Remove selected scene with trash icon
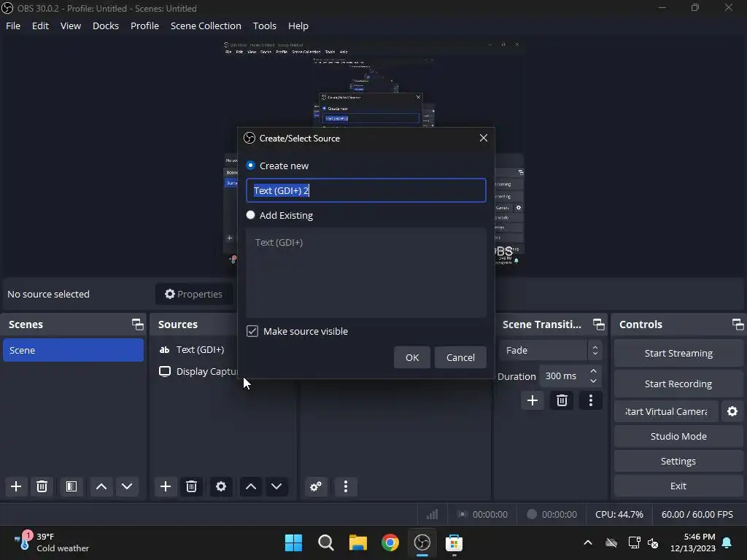The image size is (747, 560). pyautogui.click(x=42, y=486)
